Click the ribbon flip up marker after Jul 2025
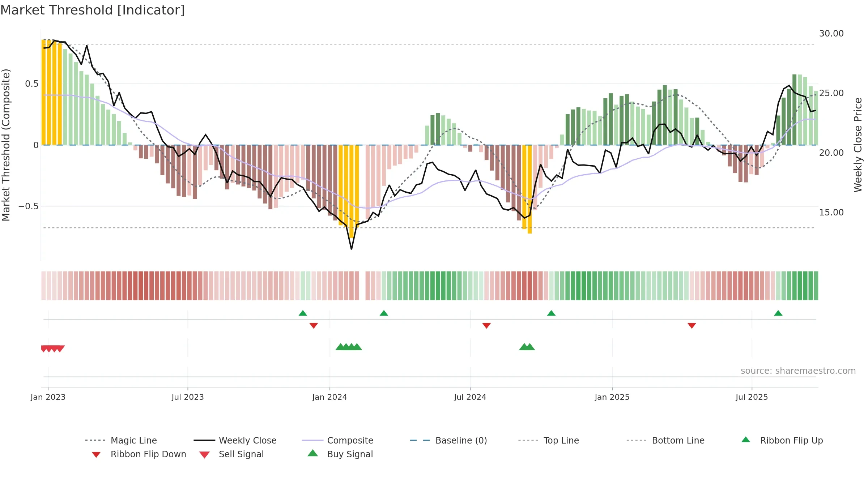Viewport: 868px width, 488px height. click(778, 313)
